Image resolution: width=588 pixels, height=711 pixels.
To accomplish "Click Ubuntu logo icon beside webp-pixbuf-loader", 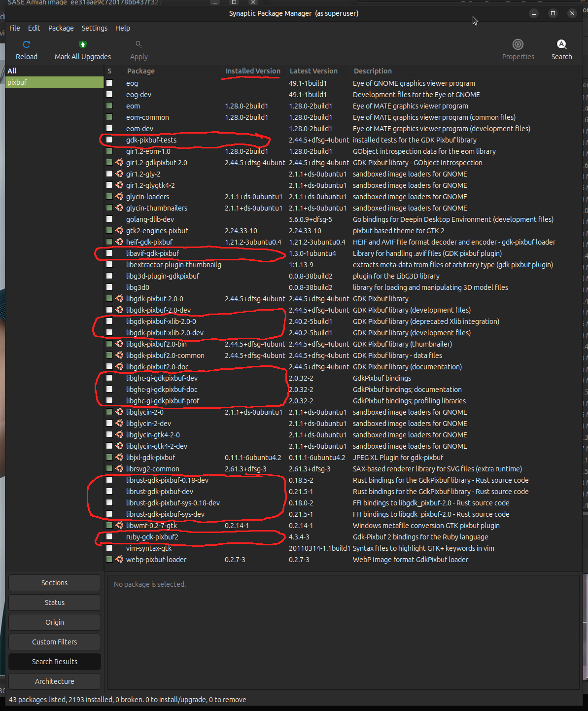I will click(x=119, y=559).
